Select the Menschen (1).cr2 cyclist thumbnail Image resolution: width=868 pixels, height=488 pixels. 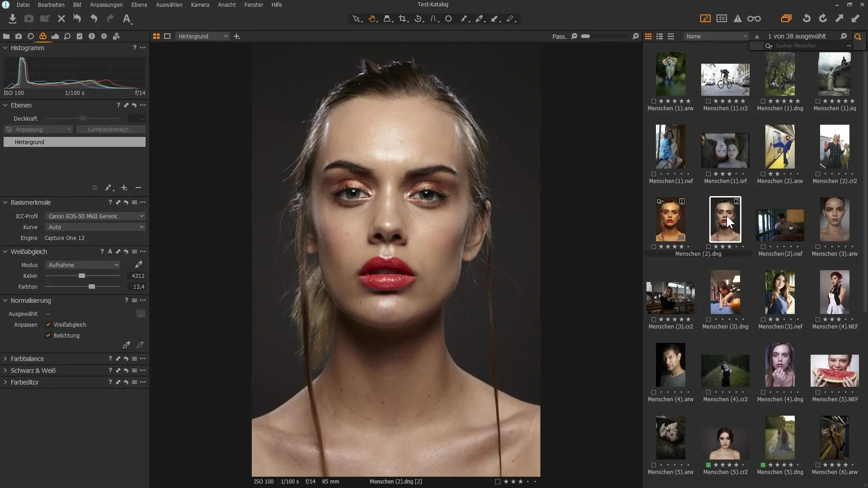pos(725,80)
